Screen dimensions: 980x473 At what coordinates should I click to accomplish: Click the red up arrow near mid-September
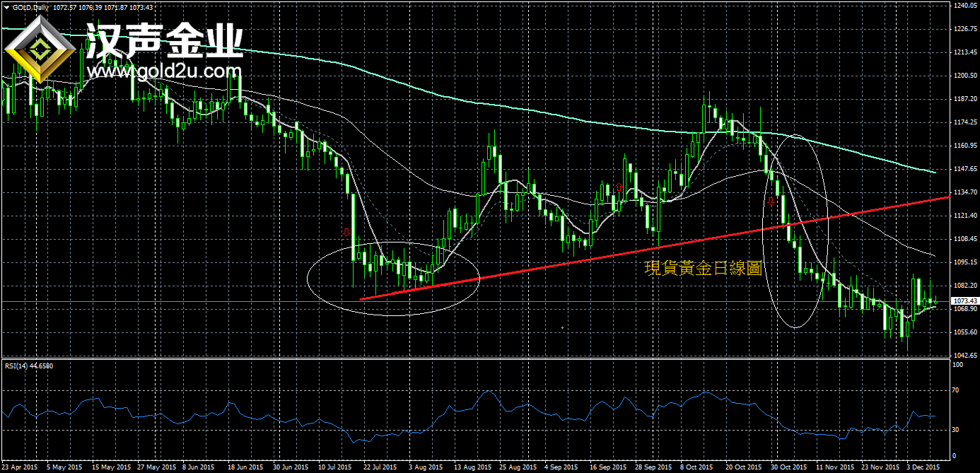tap(619, 187)
